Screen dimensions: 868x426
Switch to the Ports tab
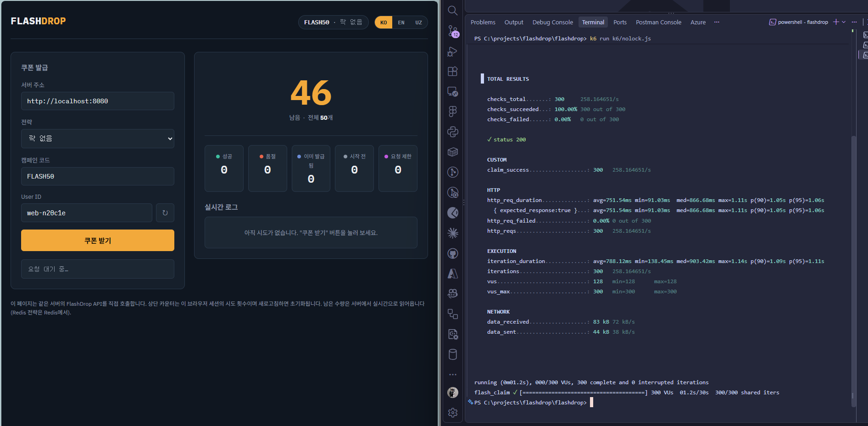(x=620, y=22)
